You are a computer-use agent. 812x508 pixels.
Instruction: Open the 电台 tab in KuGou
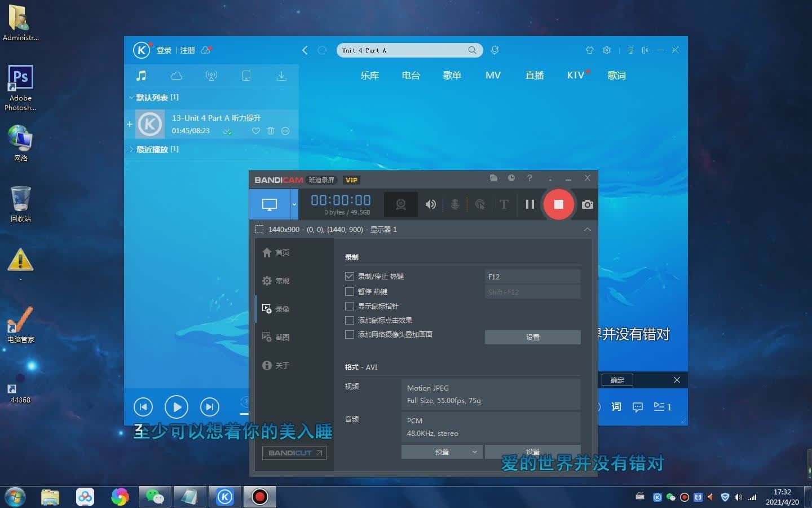(x=411, y=75)
